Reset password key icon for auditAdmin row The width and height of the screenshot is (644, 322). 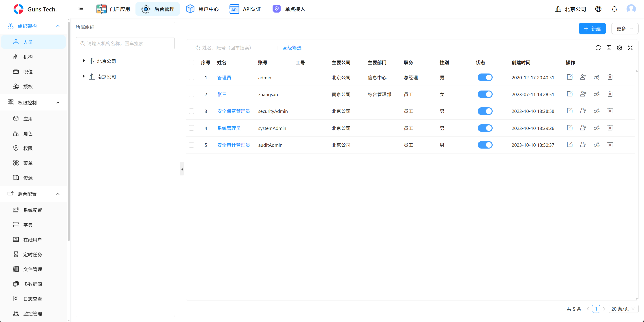click(597, 144)
